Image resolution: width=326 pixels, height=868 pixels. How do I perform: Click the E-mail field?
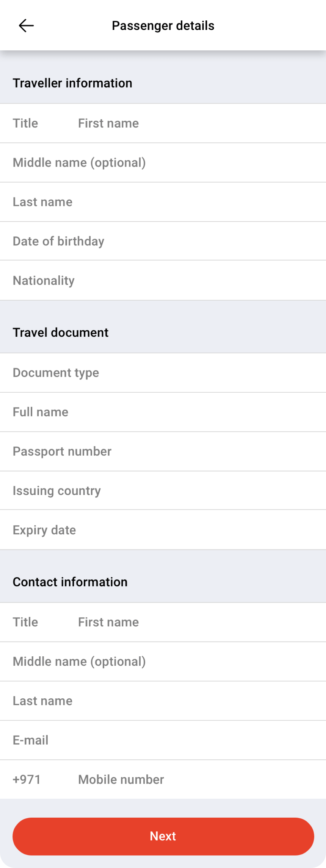click(163, 740)
